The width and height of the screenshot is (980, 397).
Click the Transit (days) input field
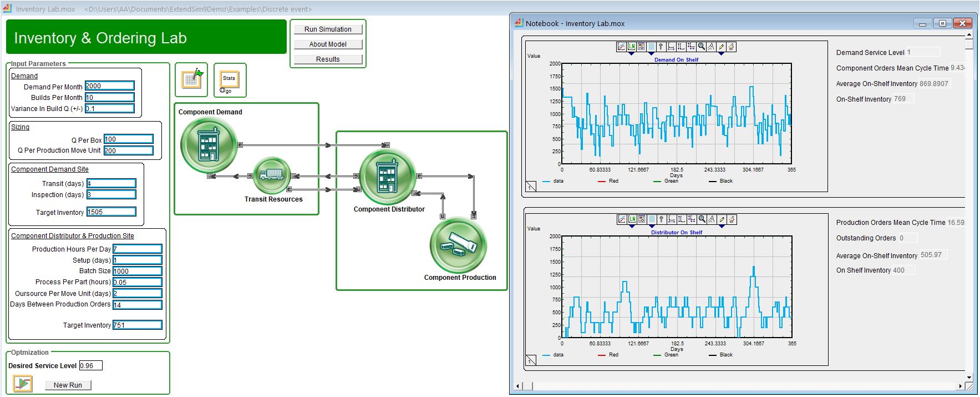[x=111, y=183]
